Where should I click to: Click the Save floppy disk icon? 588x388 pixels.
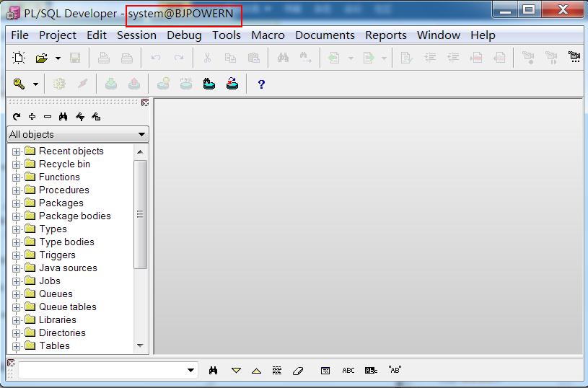tap(75, 58)
